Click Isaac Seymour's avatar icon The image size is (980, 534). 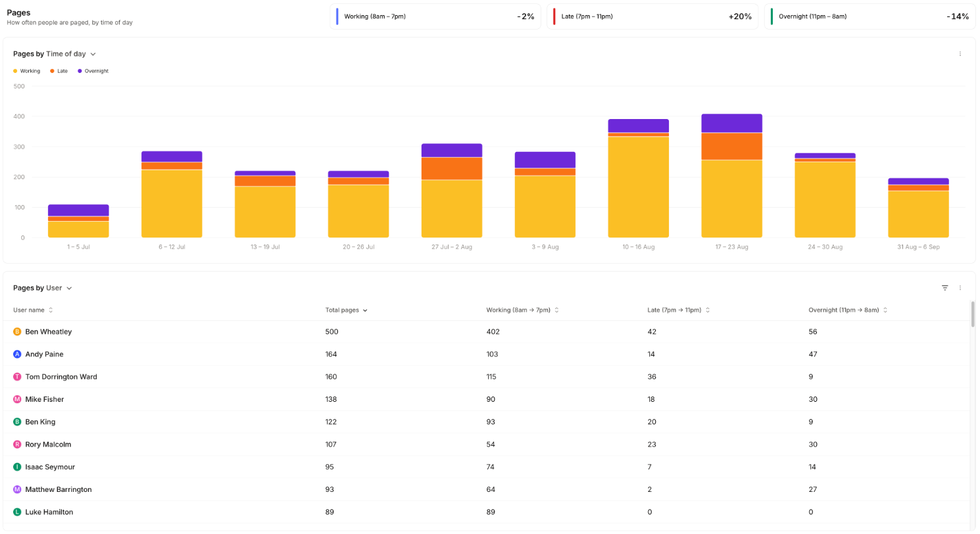(x=17, y=467)
